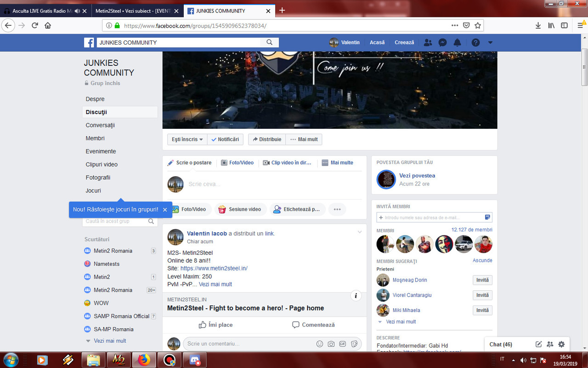The image size is (588, 368).
Task: Switch to the Membri section
Action: click(95, 138)
